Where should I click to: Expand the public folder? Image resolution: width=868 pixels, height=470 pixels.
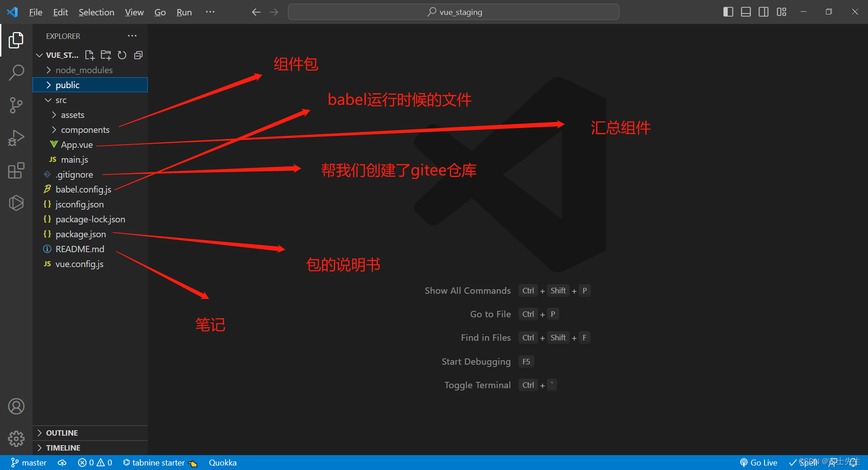90,85
